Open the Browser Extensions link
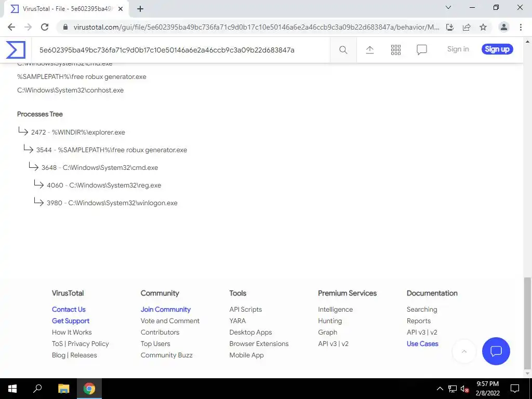 click(x=259, y=344)
